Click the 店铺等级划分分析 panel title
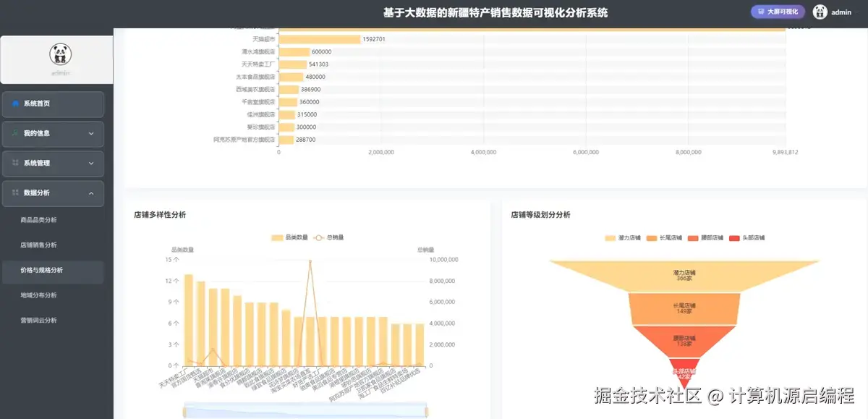Image resolution: width=868 pixels, height=419 pixels. [x=540, y=215]
